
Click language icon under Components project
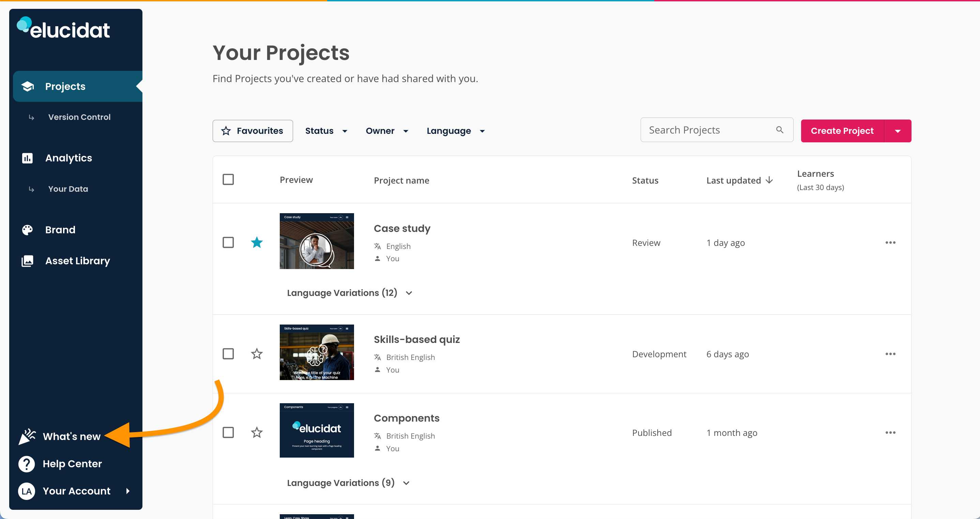(378, 436)
